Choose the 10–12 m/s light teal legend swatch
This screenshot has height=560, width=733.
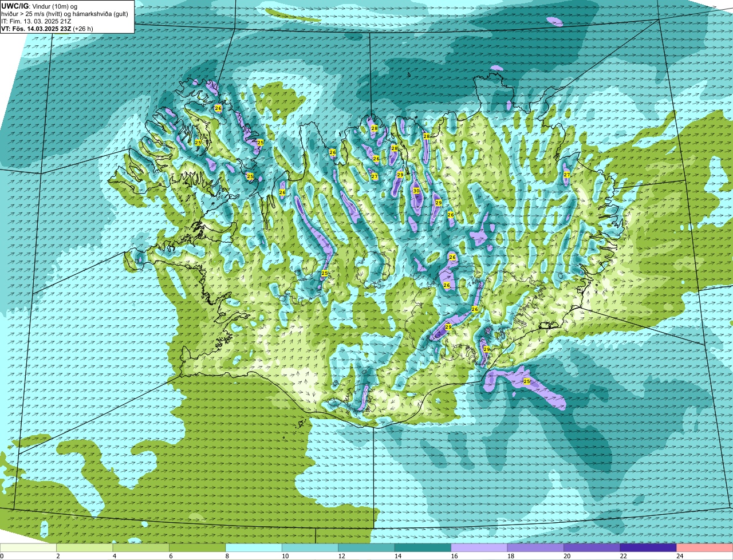(x=310, y=548)
